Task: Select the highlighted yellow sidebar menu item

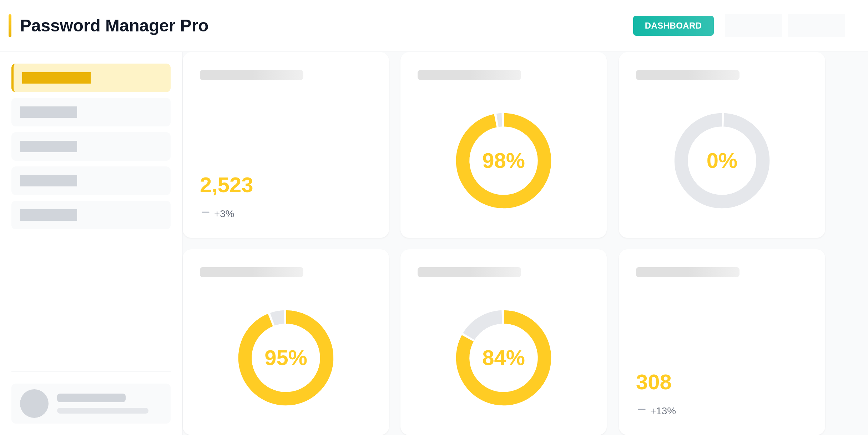Action: [x=91, y=78]
